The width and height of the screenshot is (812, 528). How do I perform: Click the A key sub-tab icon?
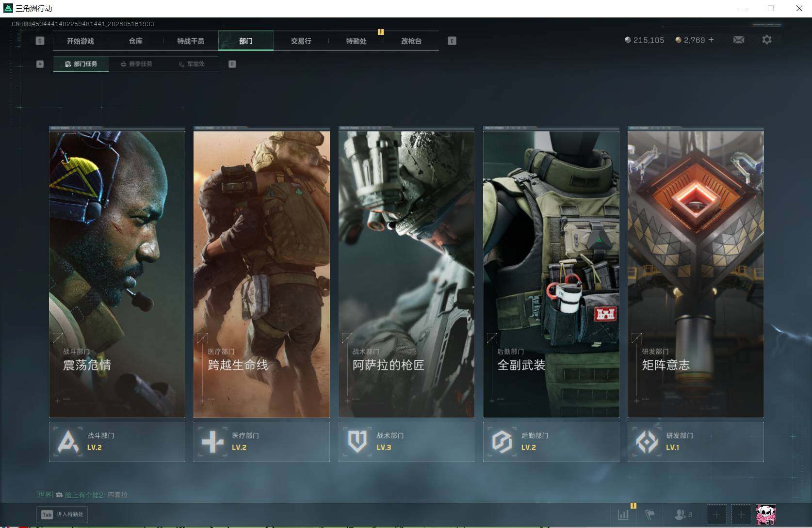40,64
